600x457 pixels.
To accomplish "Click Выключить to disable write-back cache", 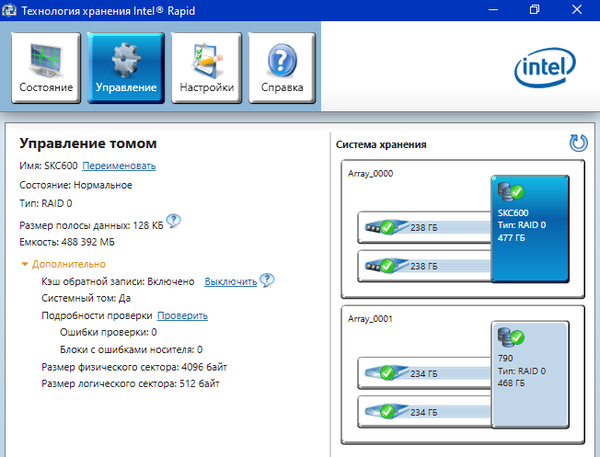I will [230, 282].
